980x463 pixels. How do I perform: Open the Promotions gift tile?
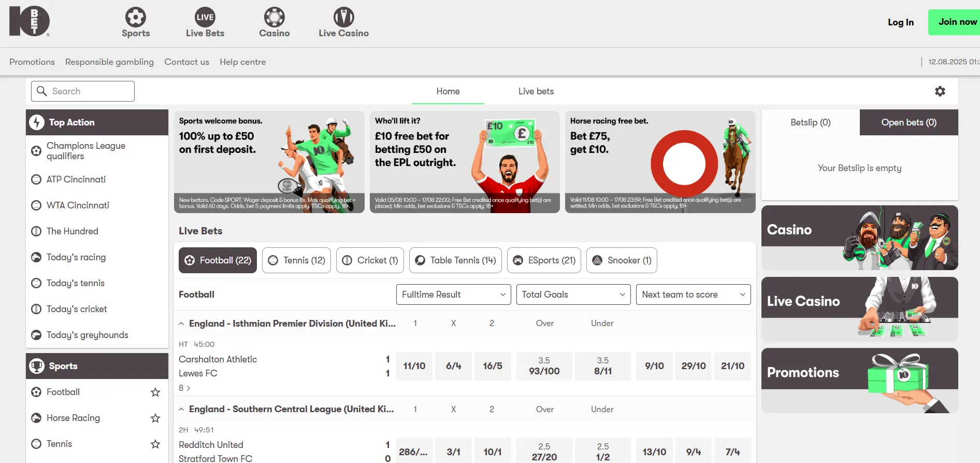[x=860, y=380]
